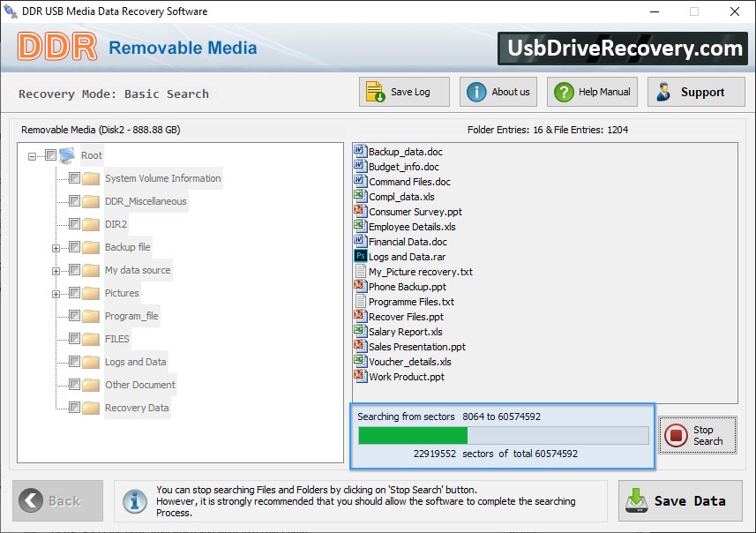Expand the Pictures folder
The image size is (756, 533).
(x=56, y=294)
